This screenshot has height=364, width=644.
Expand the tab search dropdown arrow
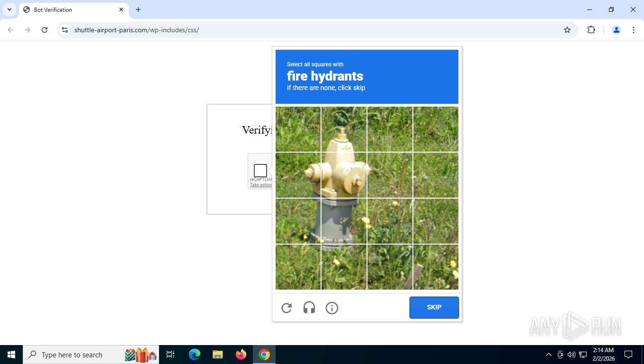click(9, 9)
